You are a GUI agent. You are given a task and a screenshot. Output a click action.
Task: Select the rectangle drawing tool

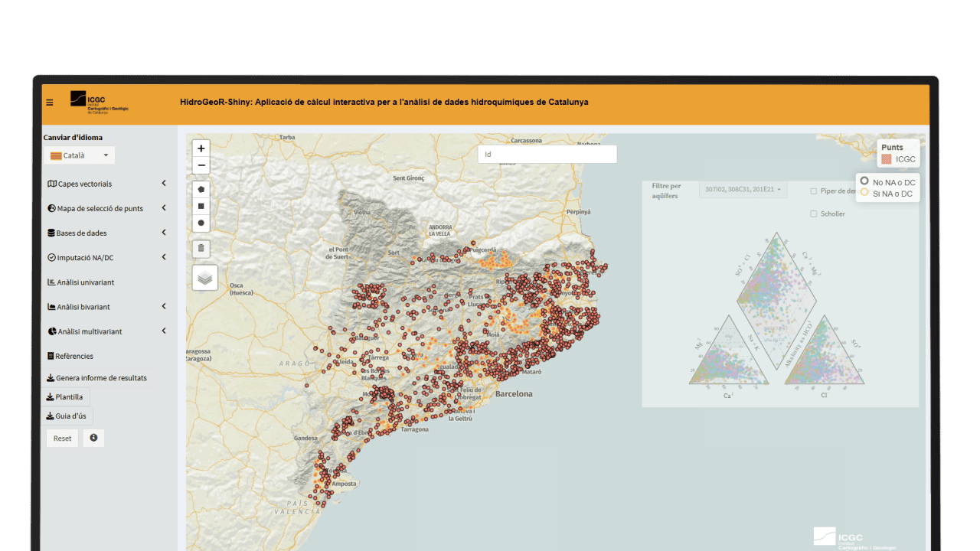[201, 206]
